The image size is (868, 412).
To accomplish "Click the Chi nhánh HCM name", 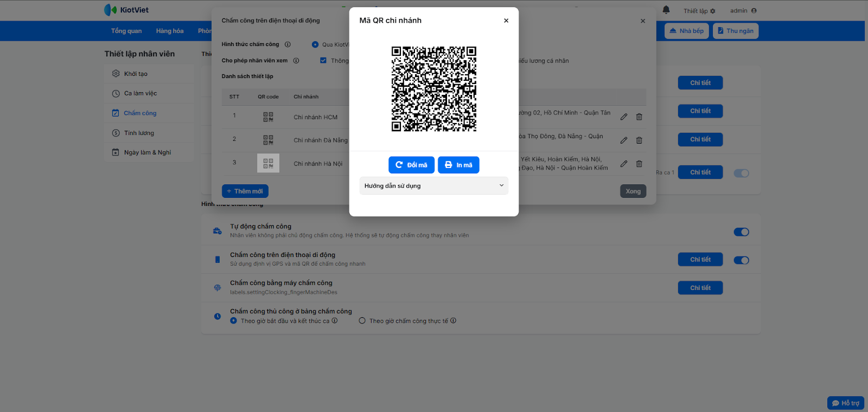I will pyautogui.click(x=316, y=117).
